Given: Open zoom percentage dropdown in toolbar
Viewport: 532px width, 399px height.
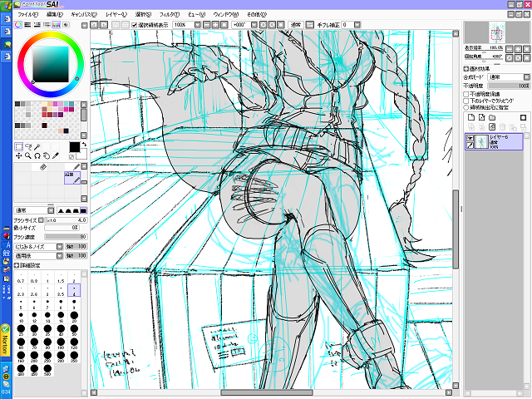Looking at the screenshot, I should (198, 25).
